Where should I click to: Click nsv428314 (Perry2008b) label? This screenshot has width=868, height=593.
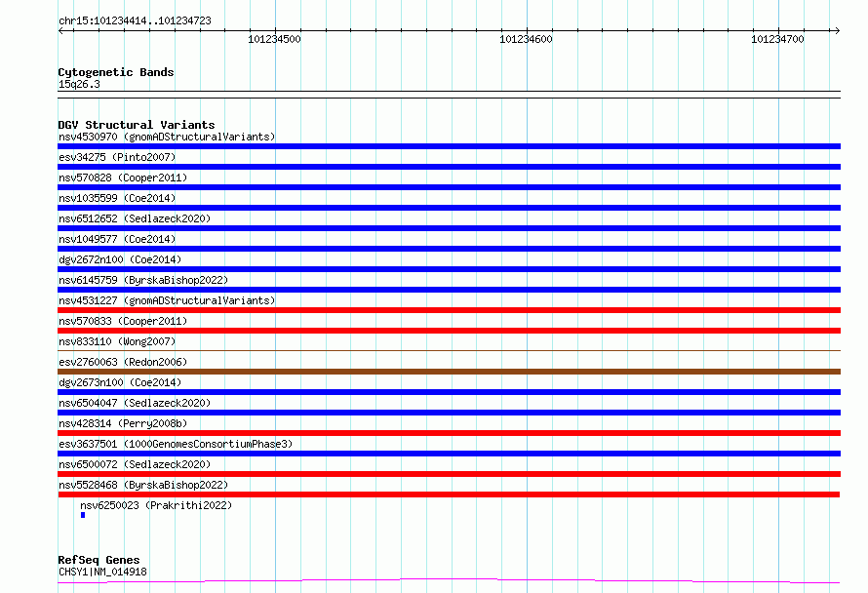point(123,423)
